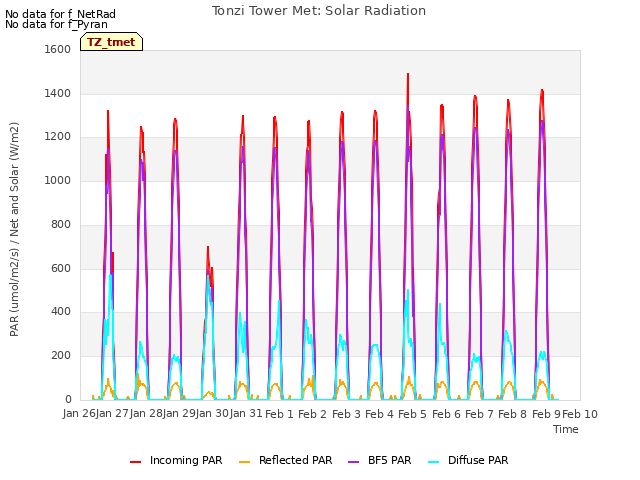
Task: Click the red Incoming PAR legend swatch
Action: (x=136, y=462)
